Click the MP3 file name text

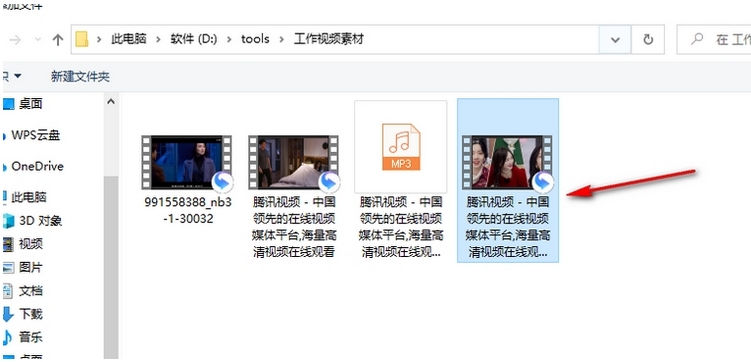pyautogui.click(x=401, y=227)
